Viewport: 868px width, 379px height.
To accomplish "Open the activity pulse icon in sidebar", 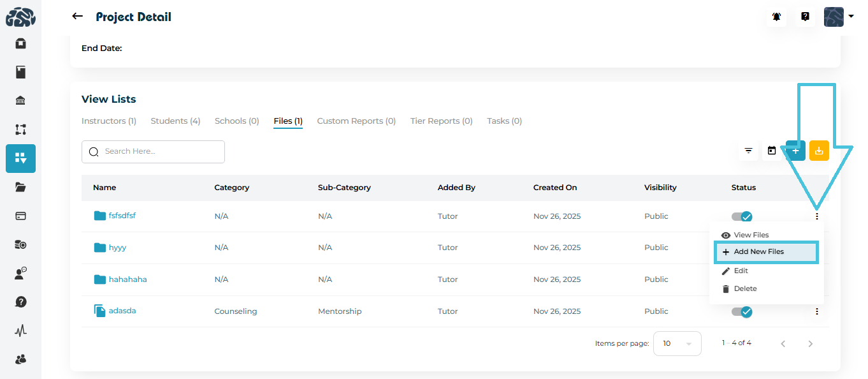I will pos(20,331).
